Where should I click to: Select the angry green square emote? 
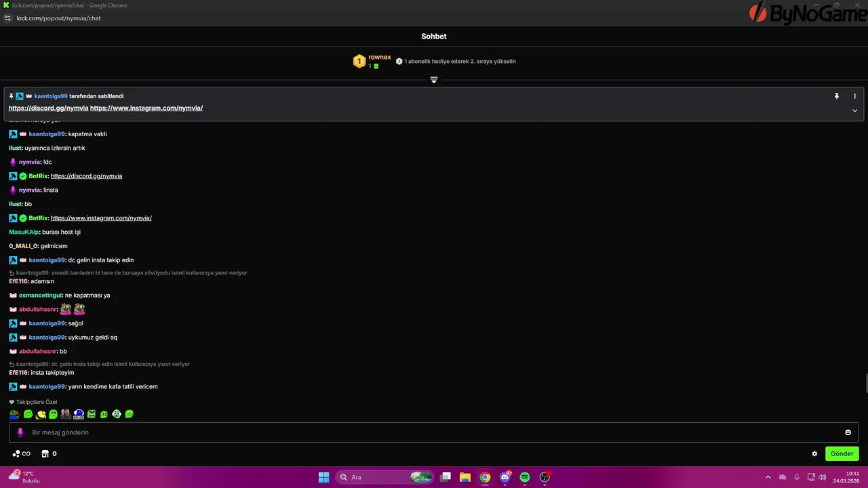(92, 414)
